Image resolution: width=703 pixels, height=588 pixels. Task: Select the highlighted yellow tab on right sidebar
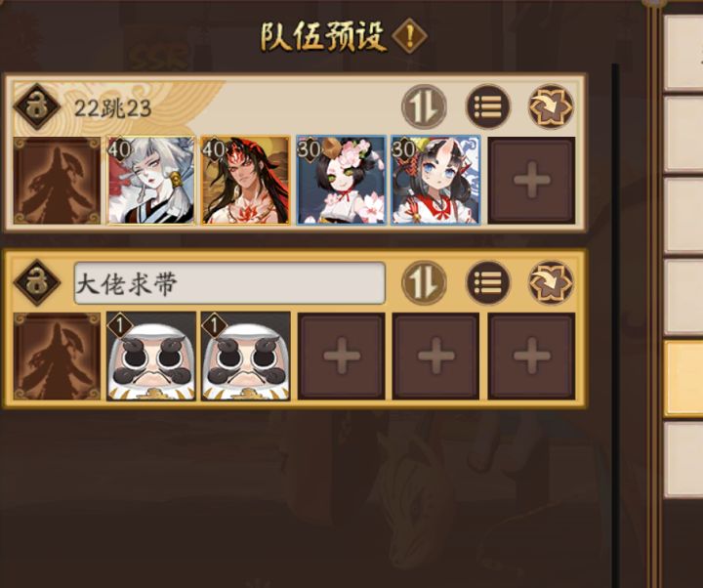coord(683,378)
